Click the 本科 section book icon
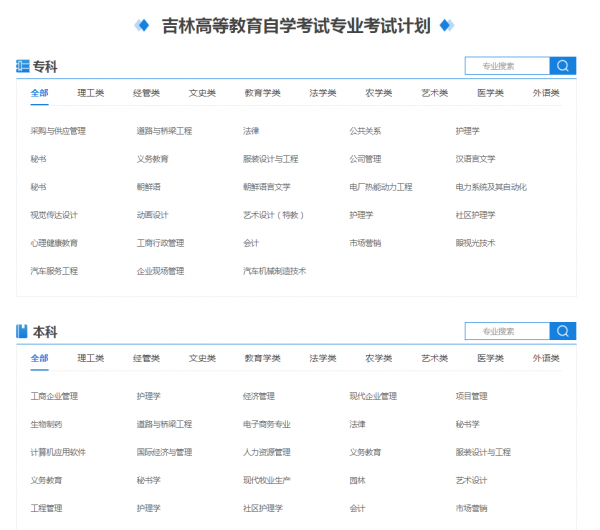The image size is (600, 530). pyautogui.click(x=22, y=331)
